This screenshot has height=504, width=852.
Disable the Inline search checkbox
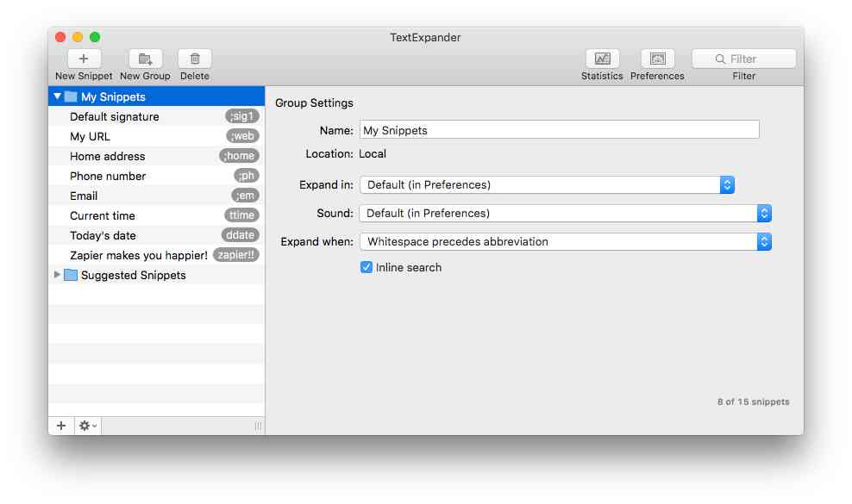[x=366, y=267]
